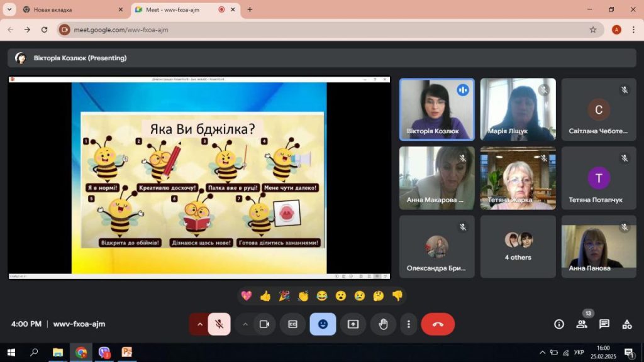Open the Chrome tab search dropdown
Image resolution: width=644 pixels, height=362 pixels.
point(9,9)
